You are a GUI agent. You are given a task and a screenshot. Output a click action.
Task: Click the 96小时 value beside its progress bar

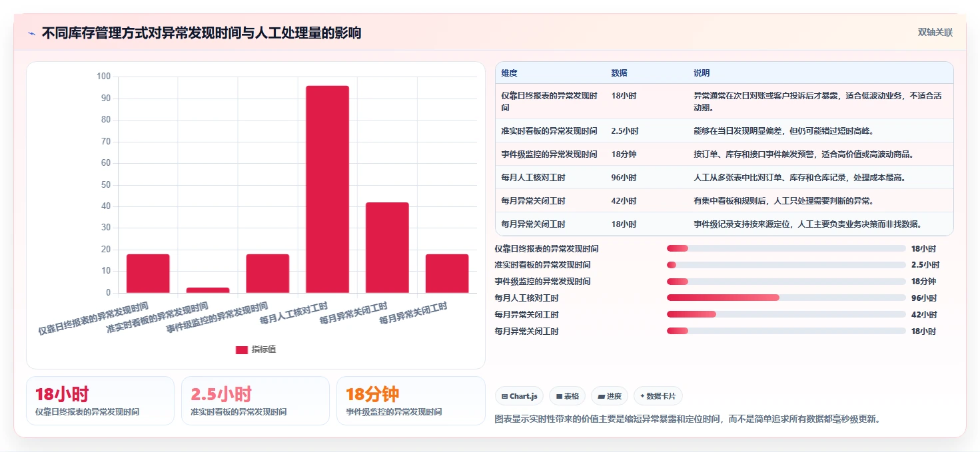point(924,298)
